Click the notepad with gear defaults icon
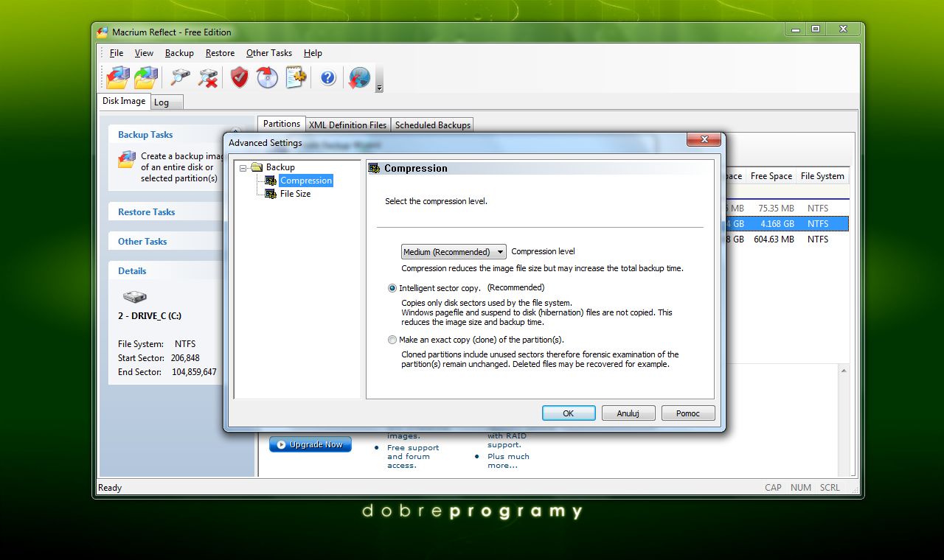The image size is (944, 560). click(296, 77)
